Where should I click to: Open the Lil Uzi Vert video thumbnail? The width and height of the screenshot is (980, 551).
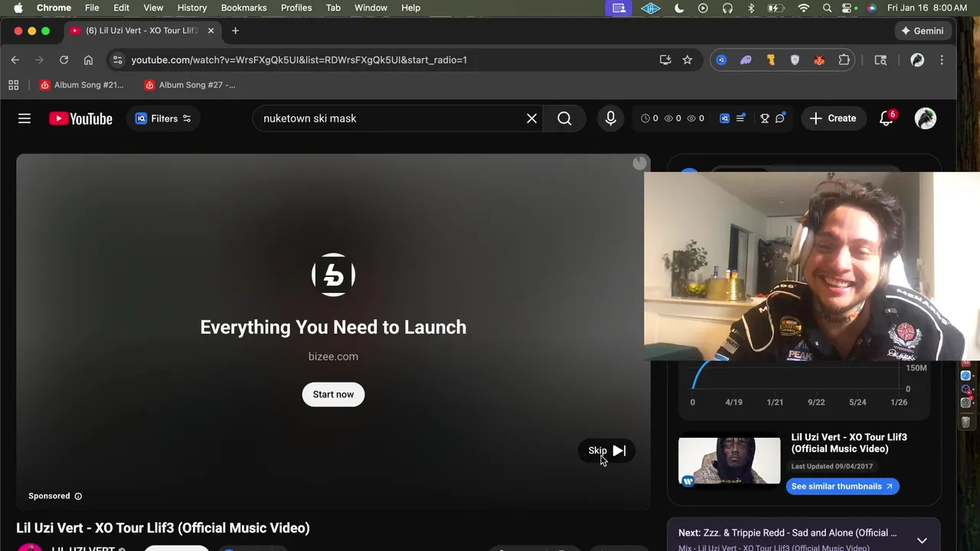729,461
